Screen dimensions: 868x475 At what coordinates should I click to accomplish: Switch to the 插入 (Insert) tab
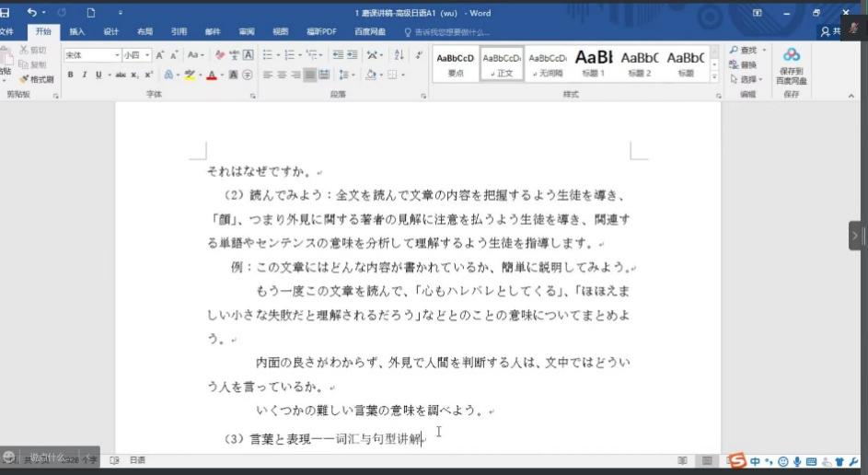click(x=77, y=31)
